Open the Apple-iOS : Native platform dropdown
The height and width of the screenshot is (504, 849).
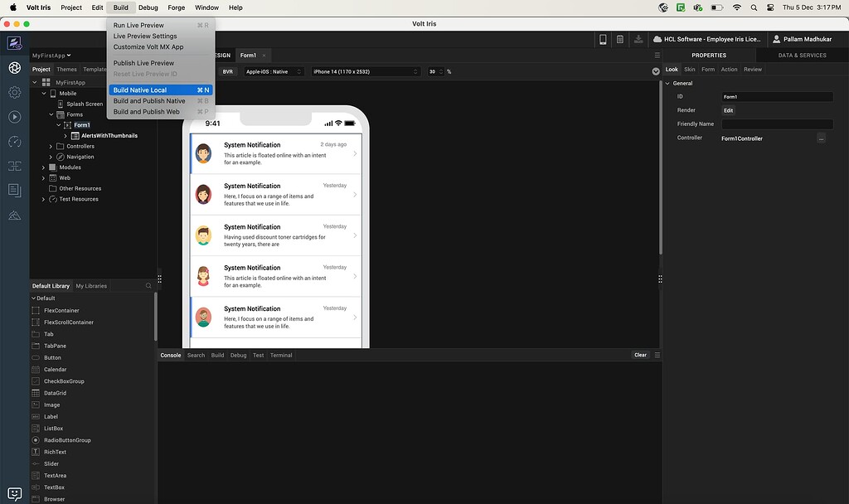click(x=273, y=71)
